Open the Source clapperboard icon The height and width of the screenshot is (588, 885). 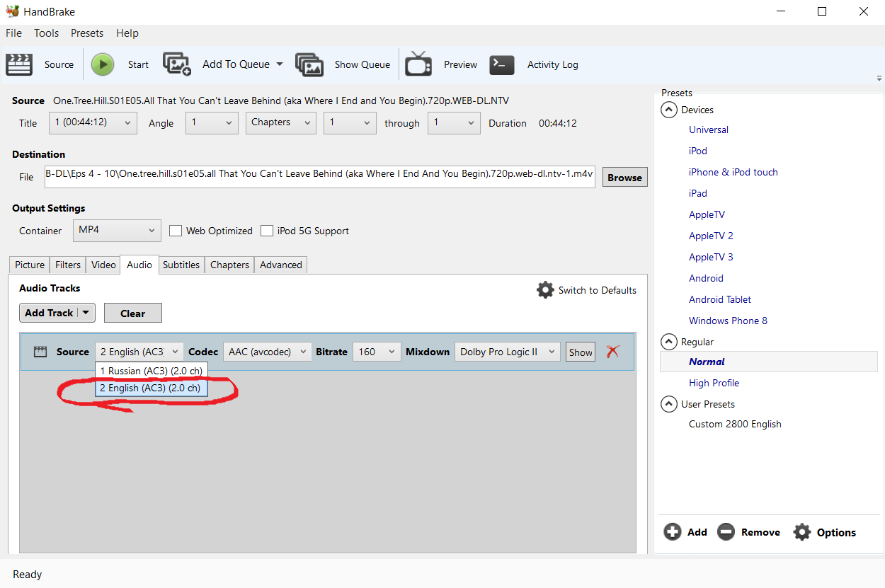coord(19,64)
